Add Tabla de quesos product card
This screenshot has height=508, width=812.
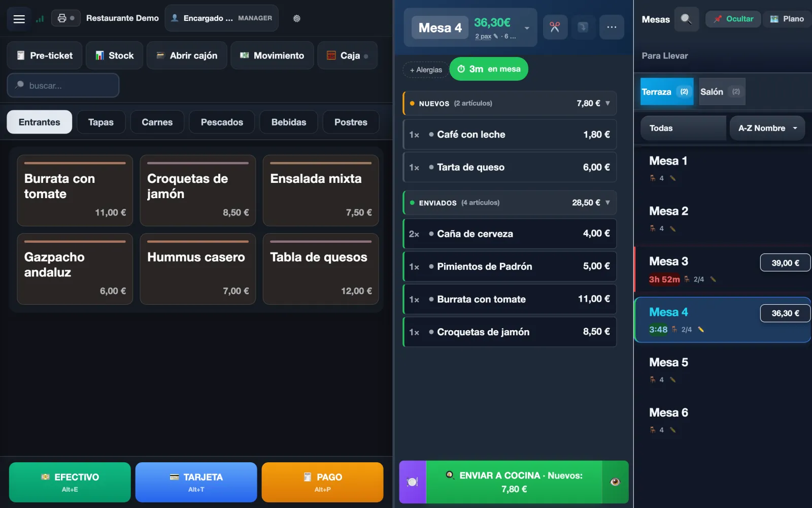click(x=321, y=269)
